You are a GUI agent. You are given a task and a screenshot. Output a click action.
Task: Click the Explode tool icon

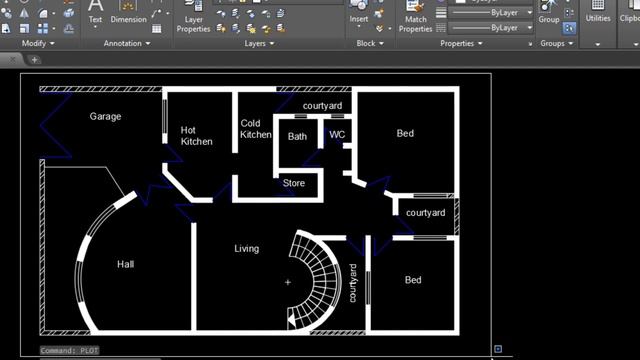(x=69, y=13)
